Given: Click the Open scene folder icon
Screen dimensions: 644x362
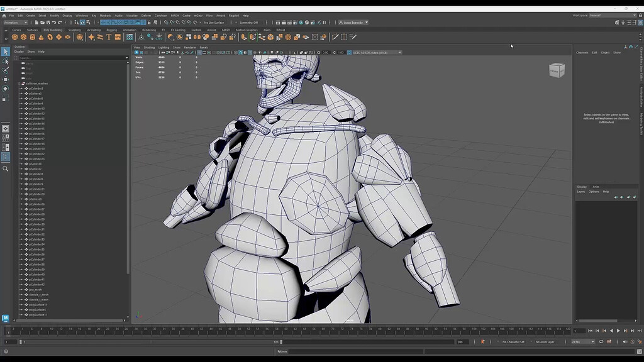Looking at the screenshot, I should pyautogui.click(x=42, y=23).
